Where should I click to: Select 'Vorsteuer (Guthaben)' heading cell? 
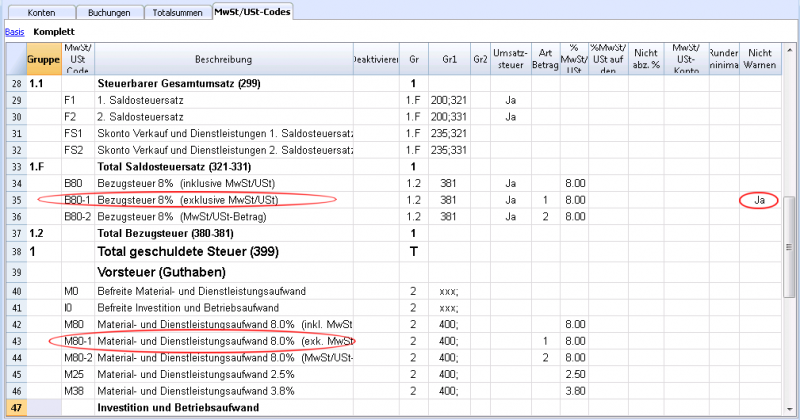(x=224, y=272)
